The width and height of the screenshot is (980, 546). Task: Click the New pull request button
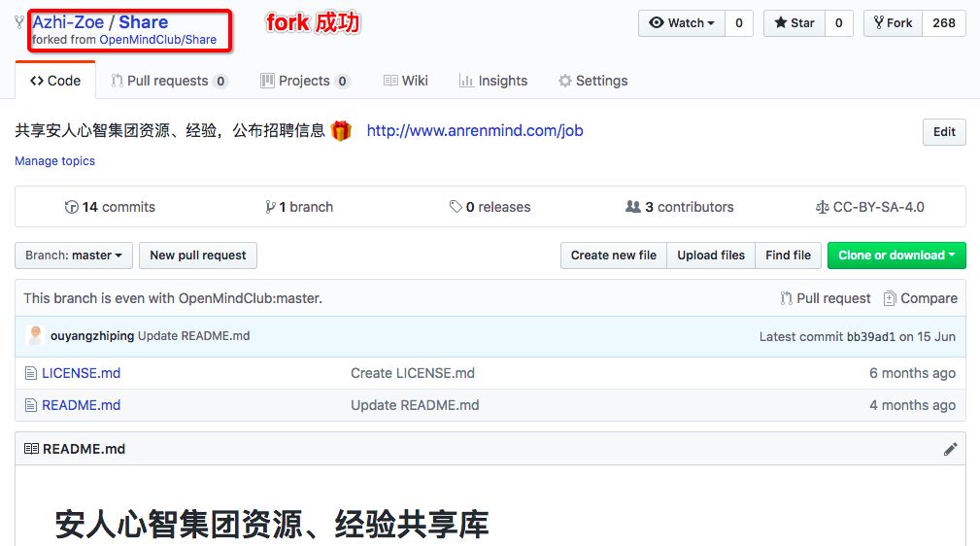point(198,256)
